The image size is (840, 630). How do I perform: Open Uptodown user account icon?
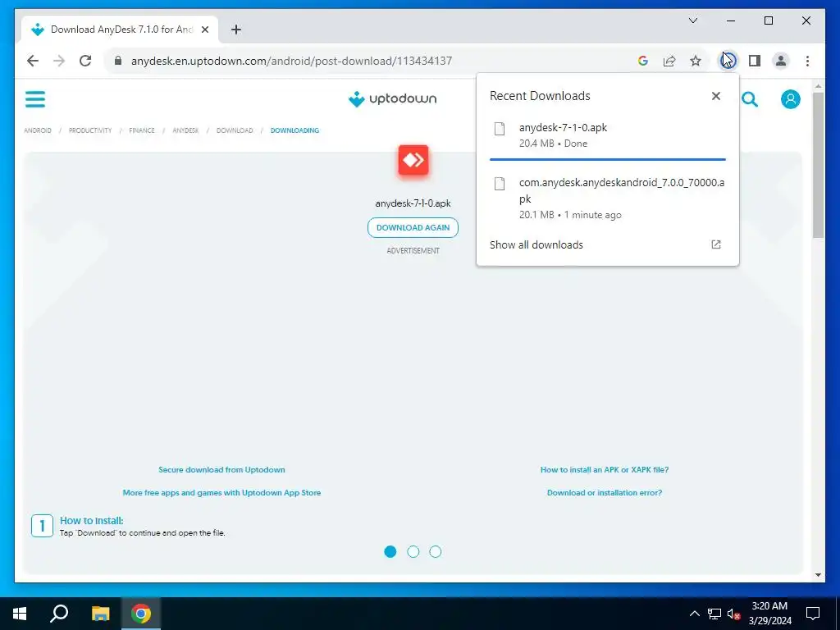[x=790, y=99]
